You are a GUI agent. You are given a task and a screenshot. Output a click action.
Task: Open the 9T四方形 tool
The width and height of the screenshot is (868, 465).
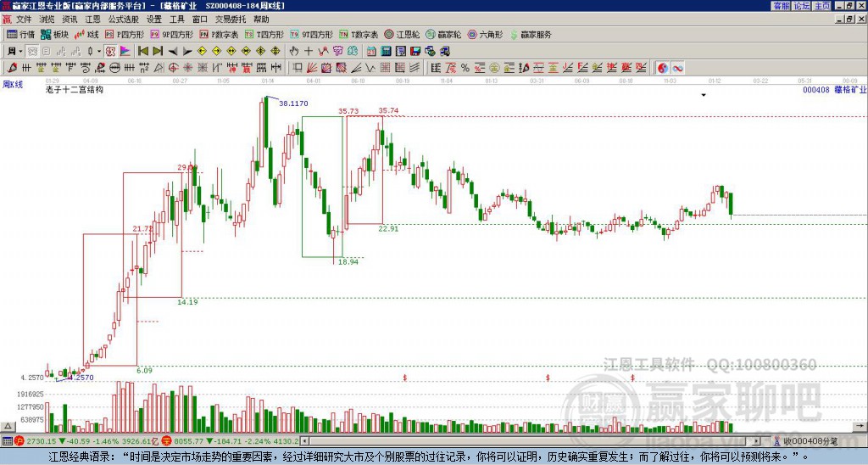pyautogui.click(x=311, y=34)
